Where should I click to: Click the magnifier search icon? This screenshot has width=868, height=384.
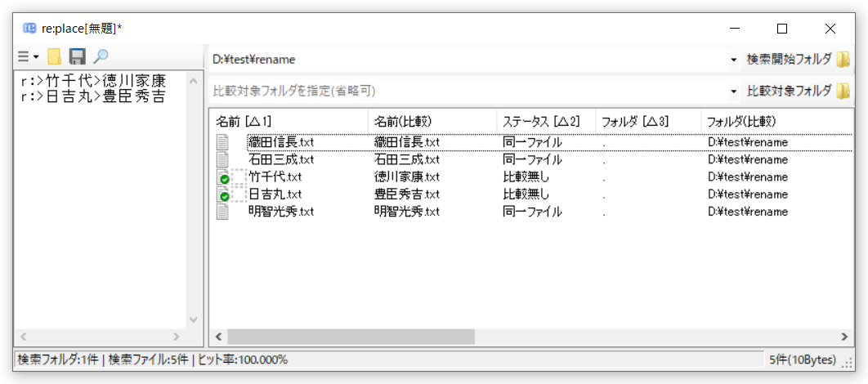[x=101, y=56]
